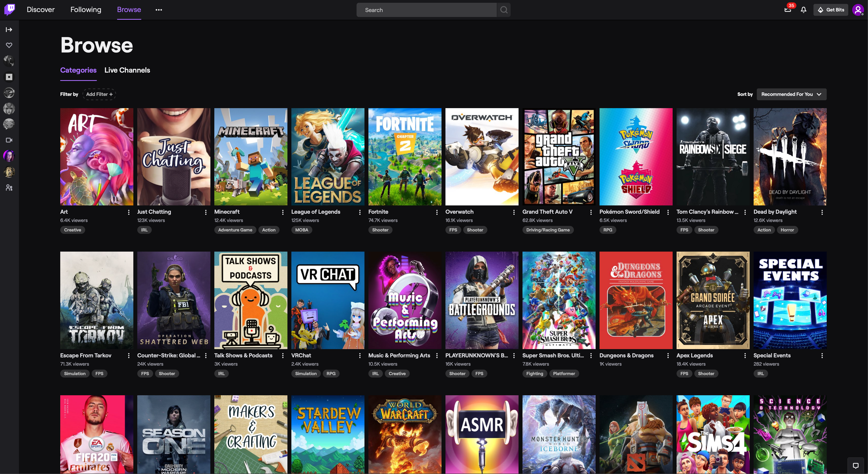Open the inbox icon with 35 badge

pyautogui.click(x=787, y=10)
